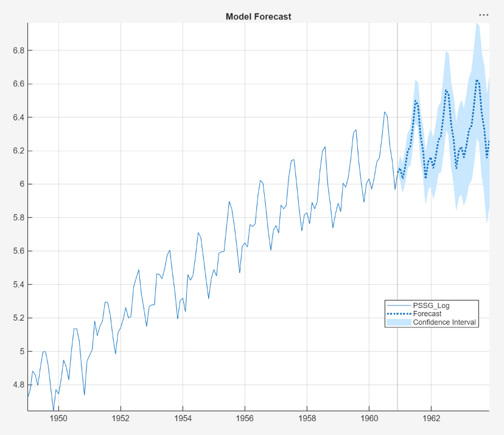This screenshot has width=504, height=435.
Task: Open the axes toolbar via ellipsis icon
Action: pyautogui.click(x=485, y=13)
